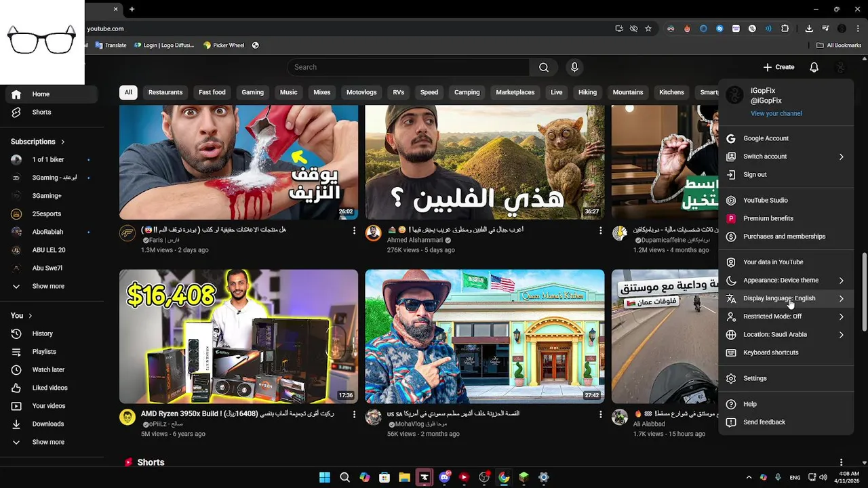Open a new browser tab
The width and height of the screenshot is (868, 488).
click(x=132, y=9)
